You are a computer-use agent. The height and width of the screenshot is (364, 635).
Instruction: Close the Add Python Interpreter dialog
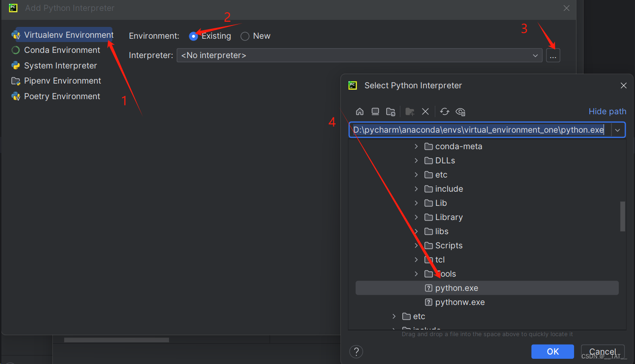click(x=567, y=8)
